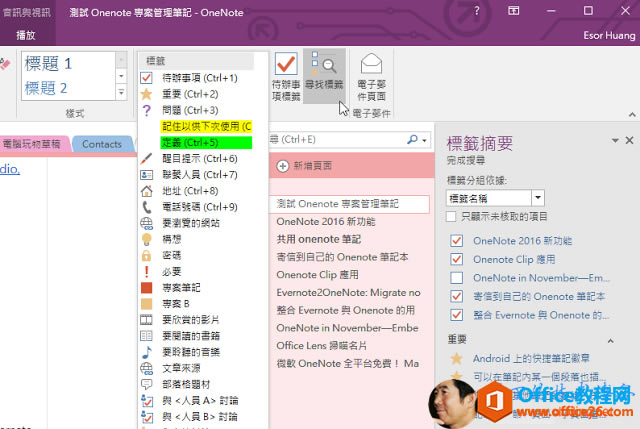Image resolution: width=640 pixels, height=429 pixels.
Task: Collapse the ribbon with chevron
Action: click(x=632, y=115)
